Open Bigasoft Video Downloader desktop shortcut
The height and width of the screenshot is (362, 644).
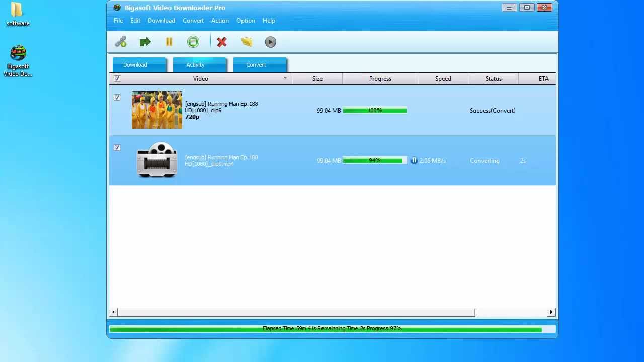coord(18,61)
